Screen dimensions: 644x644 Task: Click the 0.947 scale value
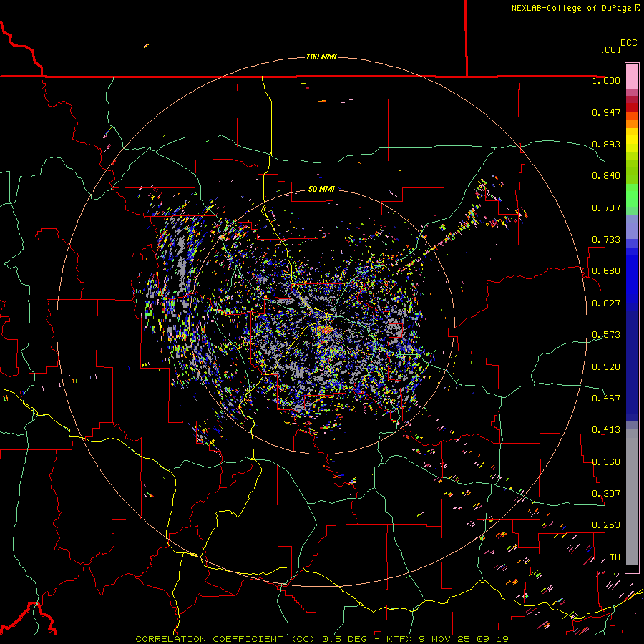pos(606,112)
